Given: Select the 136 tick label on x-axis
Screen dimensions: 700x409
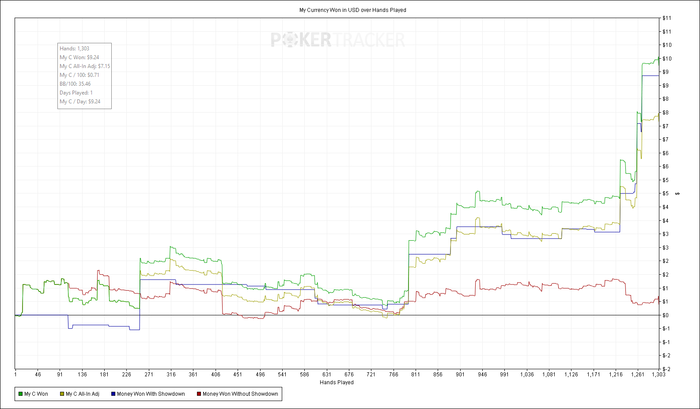Looking at the screenshot, I should (x=82, y=375).
